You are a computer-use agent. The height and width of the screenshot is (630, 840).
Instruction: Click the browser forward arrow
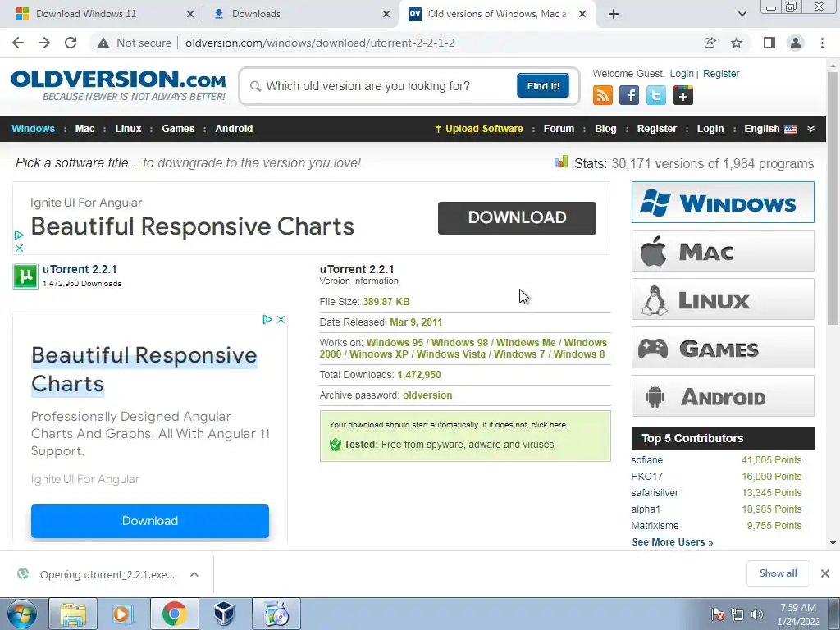coord(44,43)
